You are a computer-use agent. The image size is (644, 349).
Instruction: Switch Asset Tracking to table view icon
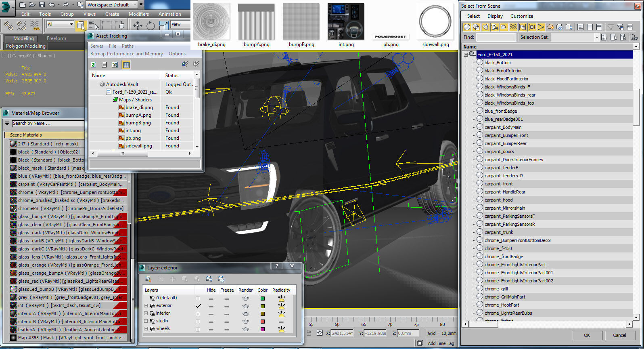coord(126,65)
